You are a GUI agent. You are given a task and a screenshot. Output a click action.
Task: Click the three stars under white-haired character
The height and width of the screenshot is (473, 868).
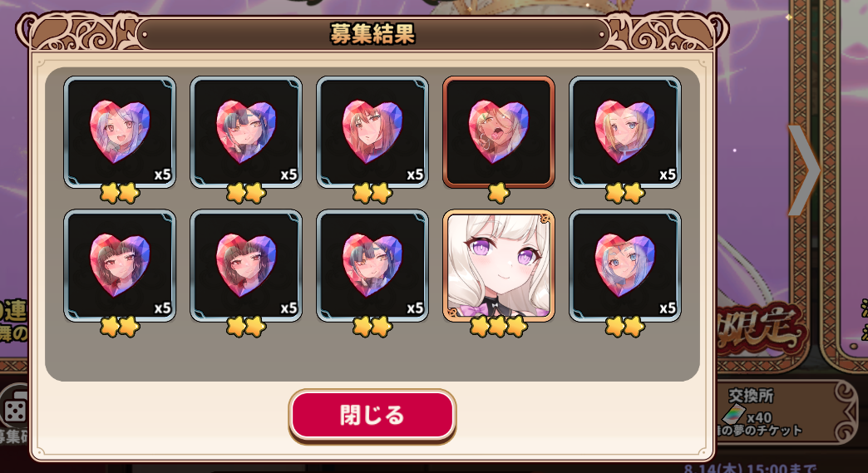(498, 327)
